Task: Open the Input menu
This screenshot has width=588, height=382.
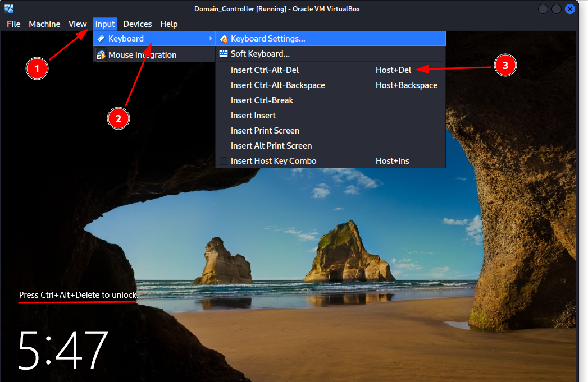Action: [105, 24]
